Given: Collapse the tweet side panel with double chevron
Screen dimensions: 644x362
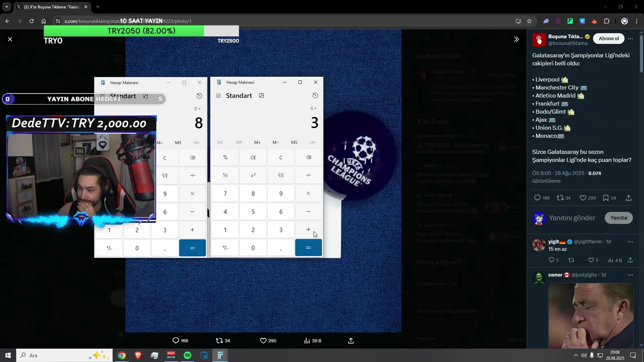Looking at the screenshot, I should tap(516, 39).
